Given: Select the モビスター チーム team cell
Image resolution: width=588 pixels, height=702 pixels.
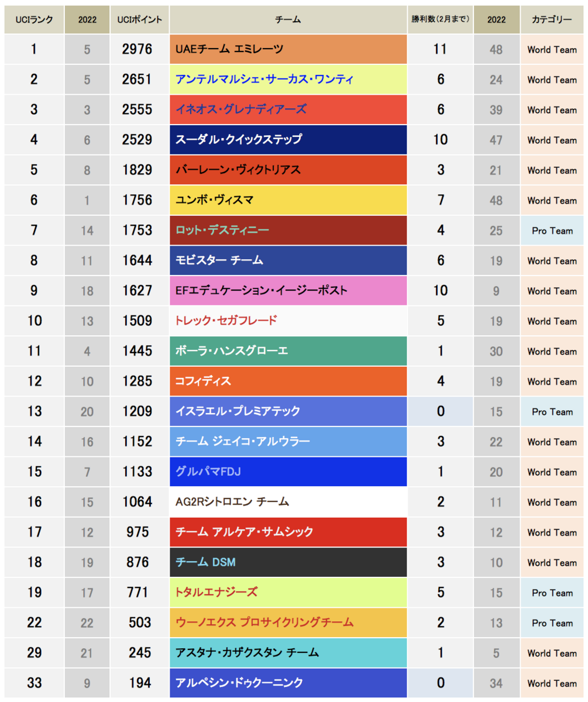Looking at the screenshot, I should coord(288,260).
